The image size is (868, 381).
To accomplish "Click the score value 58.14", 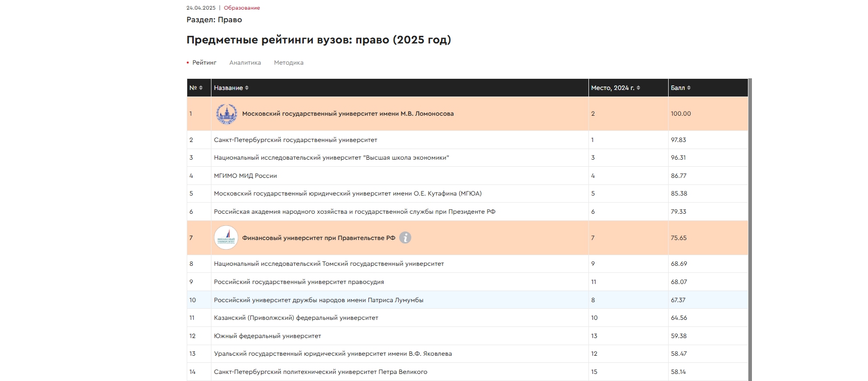I will coord(678,372).
